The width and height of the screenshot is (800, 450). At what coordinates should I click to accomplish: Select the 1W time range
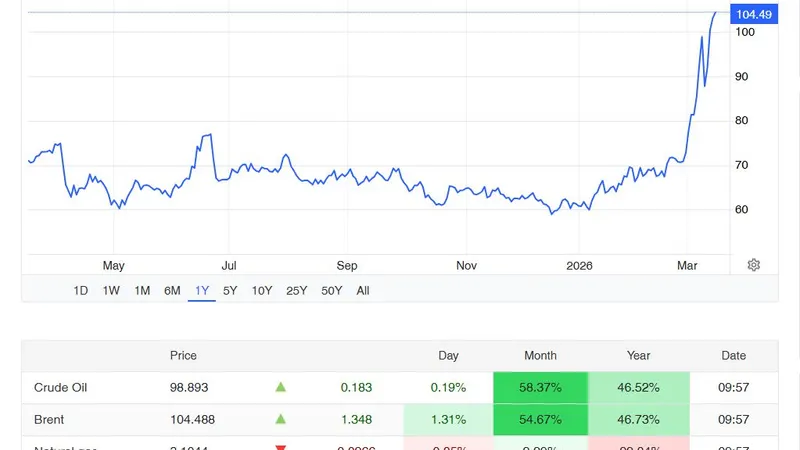pyautogui.click(x=111, y=291)
